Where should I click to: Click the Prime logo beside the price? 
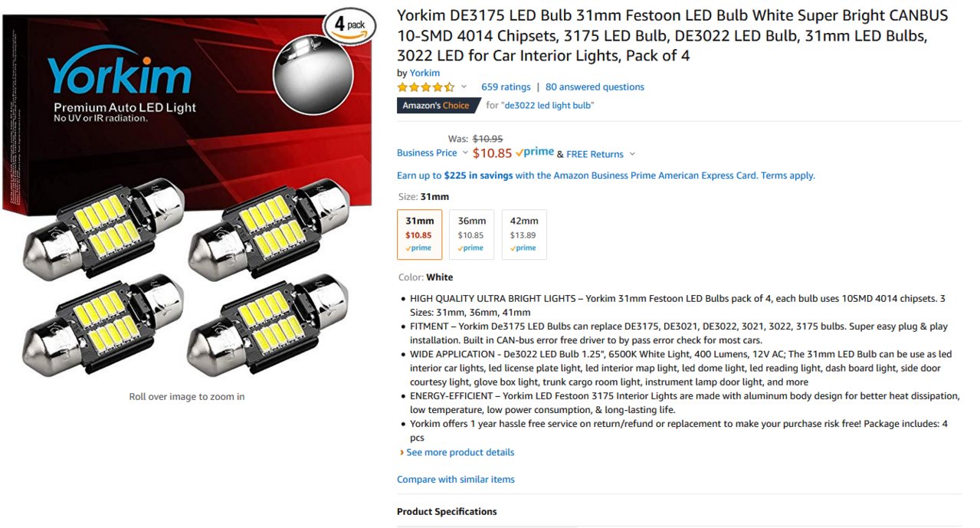534,152
